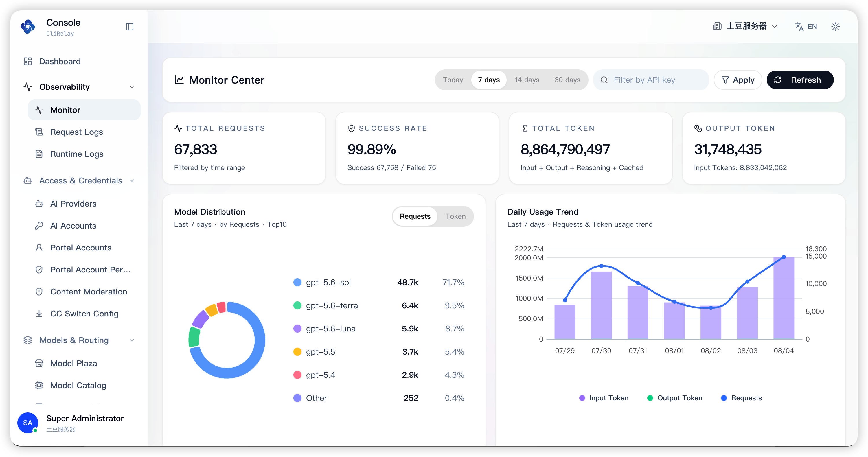
Task: Collapse the sidebar panel icon
Action: pyautogui.click(x=130, y=27)
